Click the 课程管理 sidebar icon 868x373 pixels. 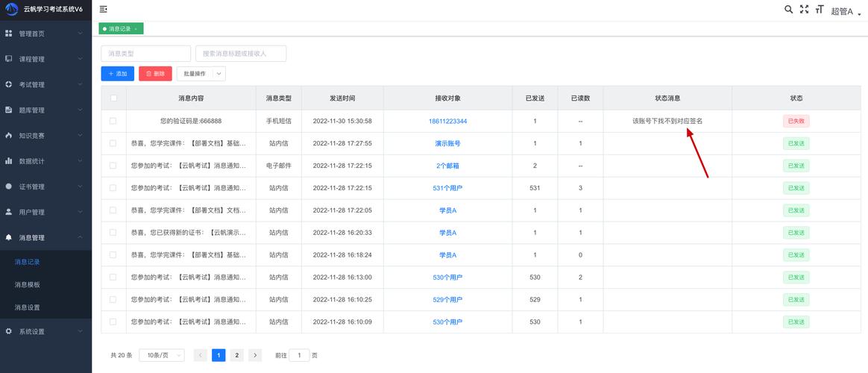(x=8, y=59)
